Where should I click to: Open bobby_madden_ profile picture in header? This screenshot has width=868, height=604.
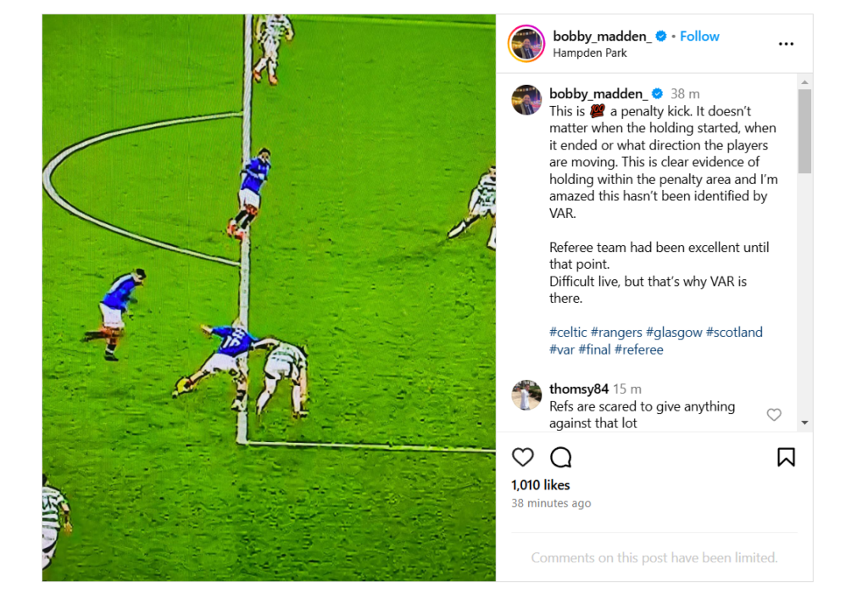[x=526, y=44]
